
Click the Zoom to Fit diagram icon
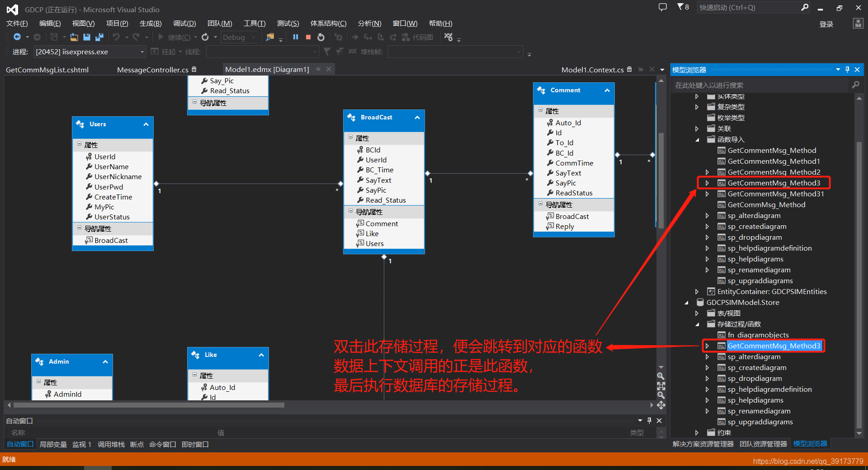click(661, 386)
